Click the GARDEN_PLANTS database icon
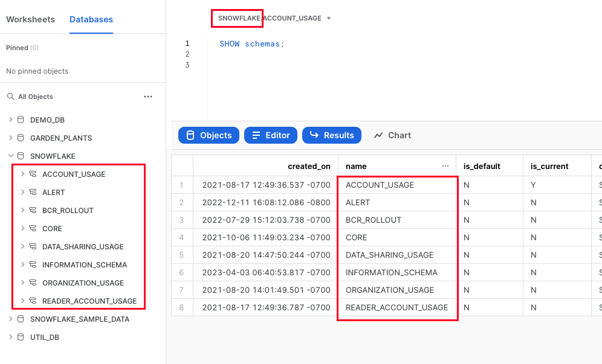Viewport: 602px width, 364px height. (x=21, y=138)
